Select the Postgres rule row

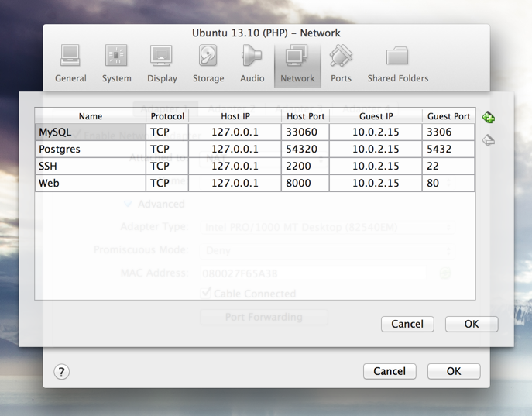(255, 149)
